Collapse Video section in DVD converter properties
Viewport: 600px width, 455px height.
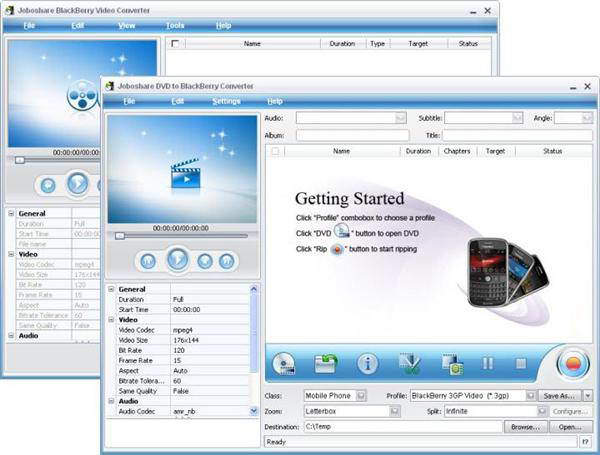(111, 320)
